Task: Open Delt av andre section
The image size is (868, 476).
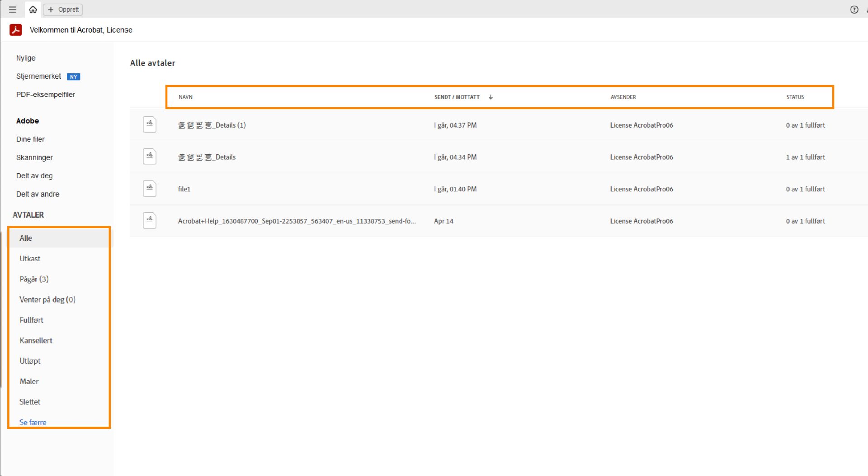Action: pos(38,194)
